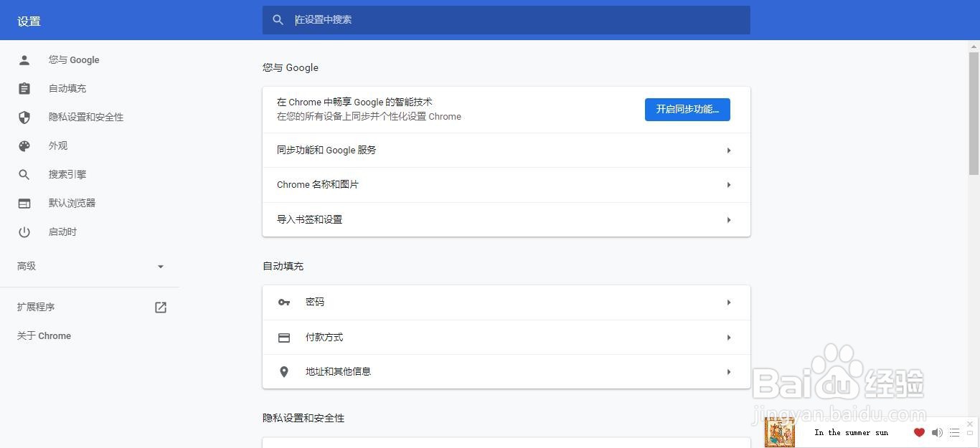Click the 密码 label
980x448 pixels.
click(315, 302)
